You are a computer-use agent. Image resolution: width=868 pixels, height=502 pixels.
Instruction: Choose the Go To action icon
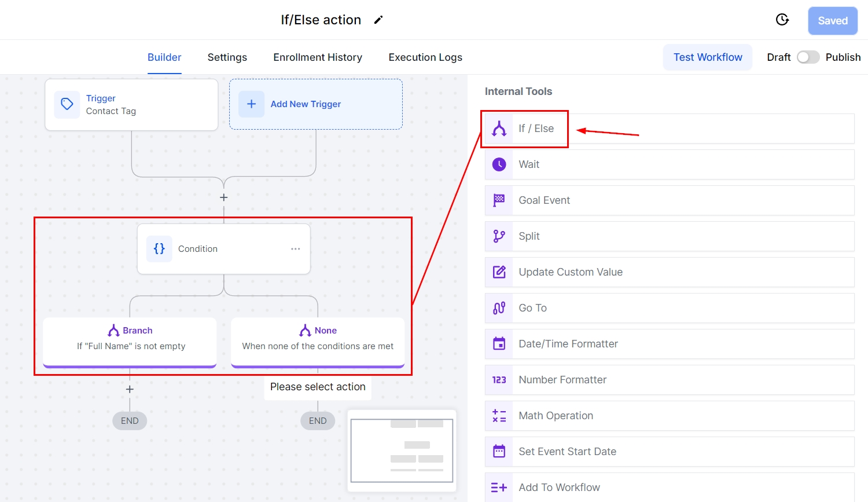pyautogui.click(x=499, y=308)
